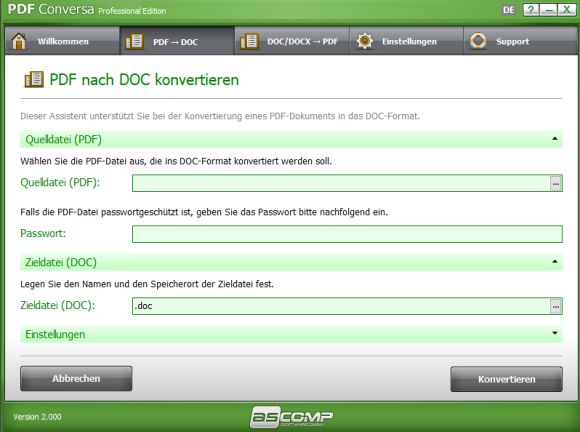The width and height of the screenshot is (580, 432).
Task: Click the 'PDF nach DOC konvertieren' heading
Action: [144, 80]
